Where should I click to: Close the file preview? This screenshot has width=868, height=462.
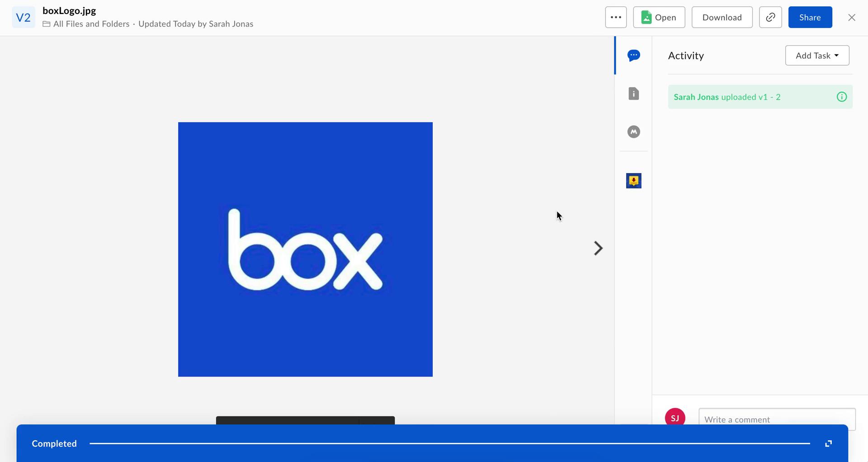click(852, 17)
